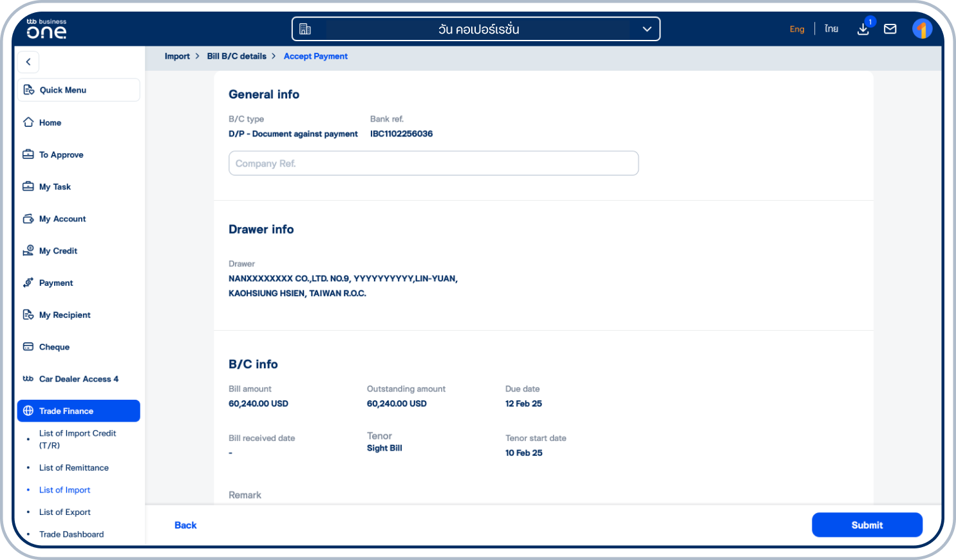Open the downloads icon with notification badge
The image size is (956, 560).
click(863, 29)
